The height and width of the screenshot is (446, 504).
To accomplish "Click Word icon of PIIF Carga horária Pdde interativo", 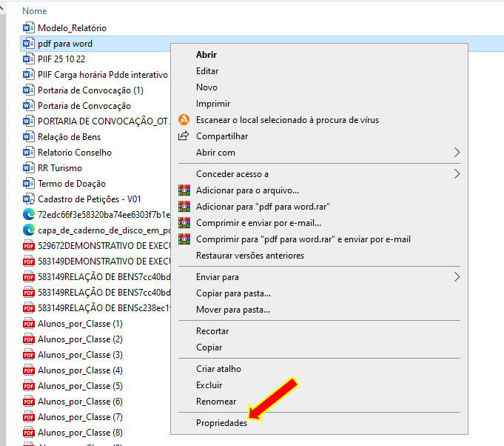I will pyautogui.click(x=29, y=74).
